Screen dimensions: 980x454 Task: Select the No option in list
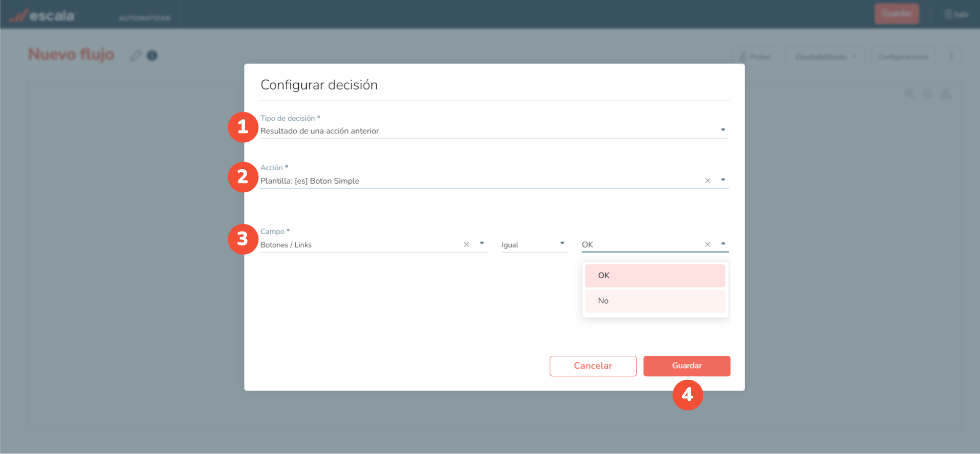tap(655, 301)
